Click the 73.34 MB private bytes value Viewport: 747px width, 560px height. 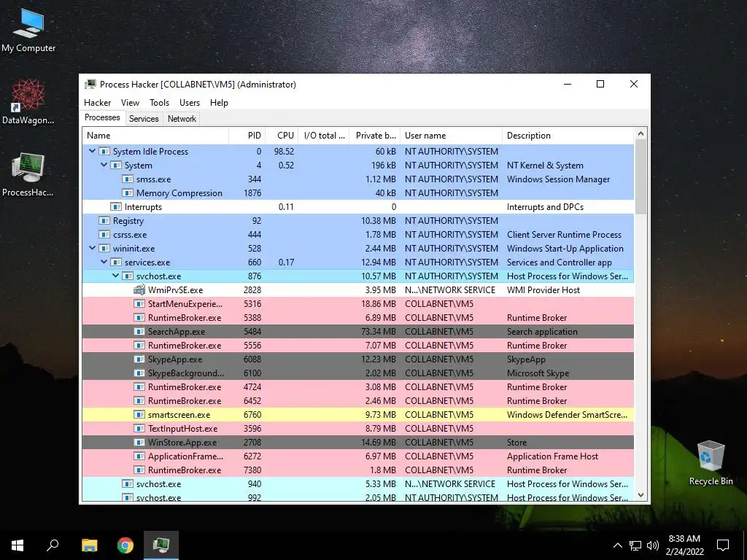(x=379, y=332)
